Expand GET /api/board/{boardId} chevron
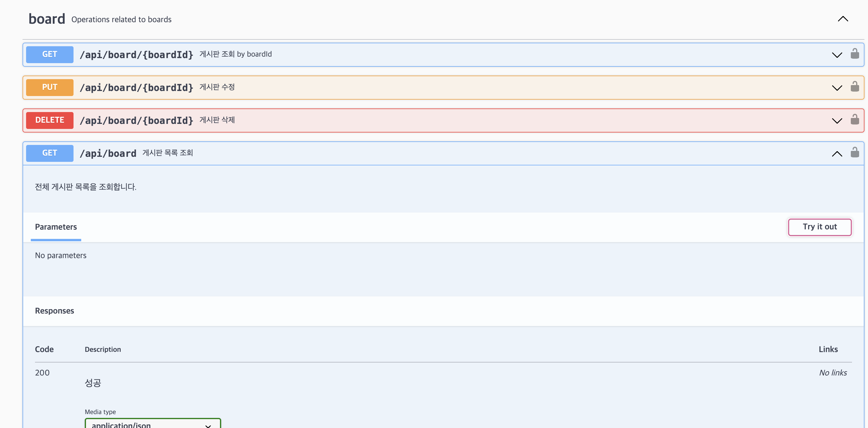The image size is (868, 428). [x=837, y=55]
